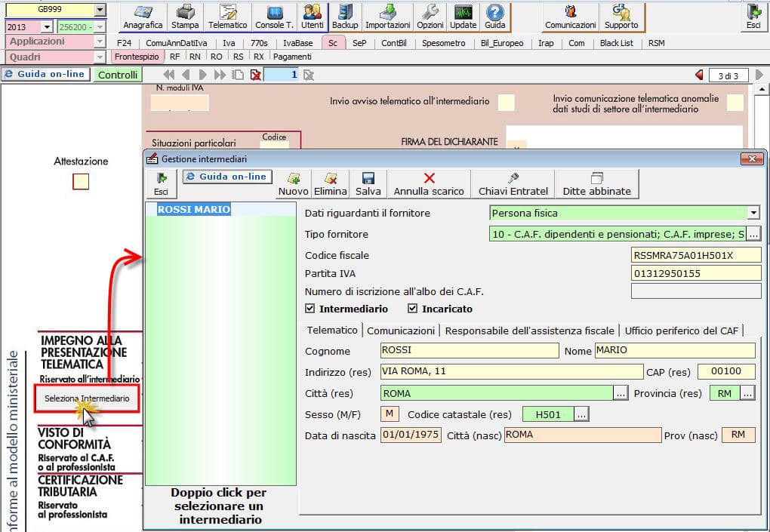Toggle the Intermediario checkbox
Image resolution: width=770 pixels, height=532 pixels.
point(310,309)
